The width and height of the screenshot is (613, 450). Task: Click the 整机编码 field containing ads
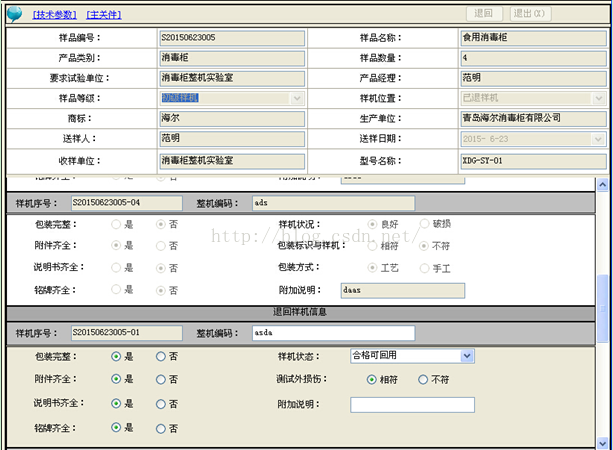tap(333, 203)
